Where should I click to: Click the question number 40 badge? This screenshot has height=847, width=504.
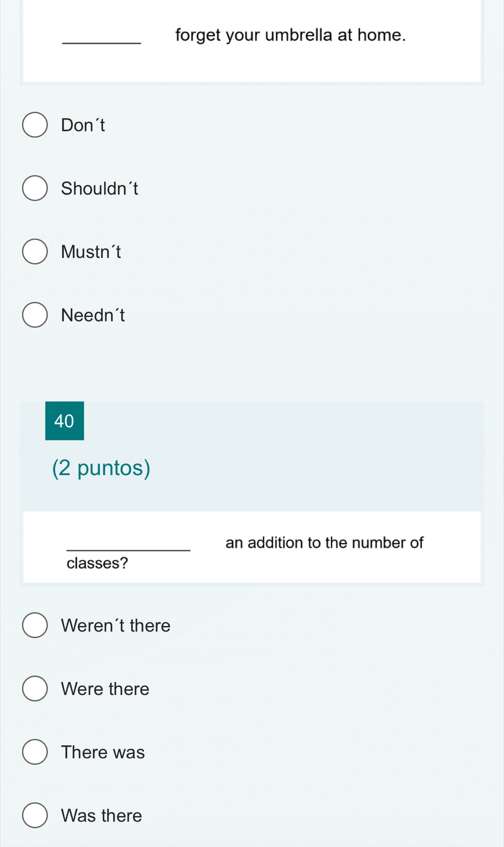(x=65, y=421)
